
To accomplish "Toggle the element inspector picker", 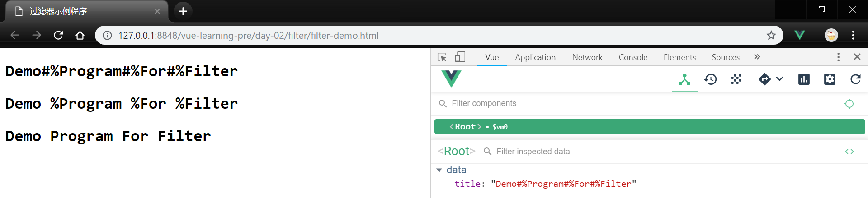I will click(442, 57).
